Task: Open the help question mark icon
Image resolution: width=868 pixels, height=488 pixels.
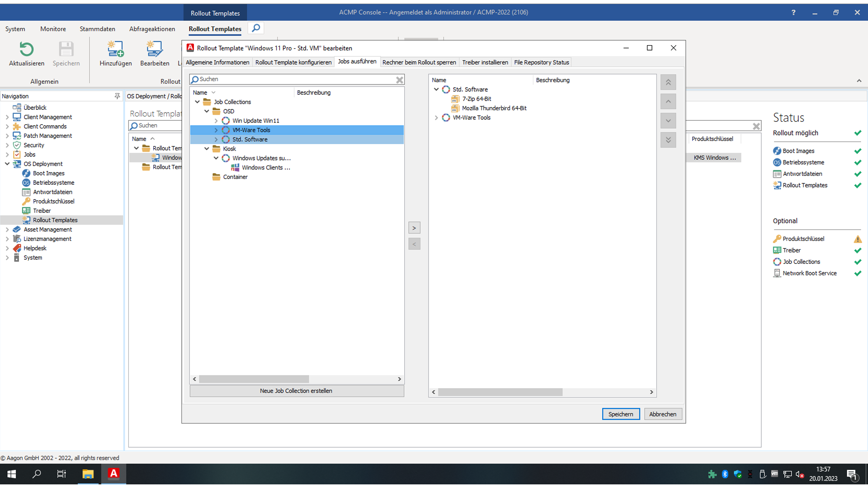Action: click(x=793, y=13)
